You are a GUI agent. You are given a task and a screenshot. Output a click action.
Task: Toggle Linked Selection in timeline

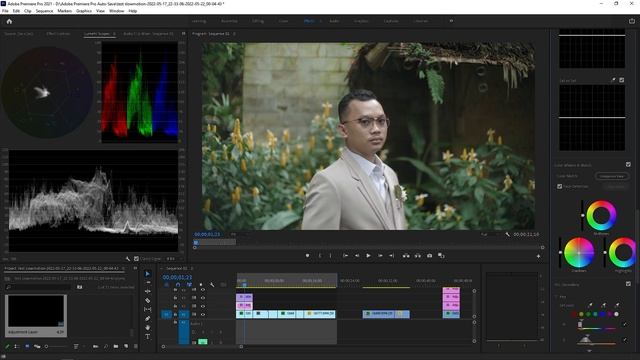pos(189,284)
